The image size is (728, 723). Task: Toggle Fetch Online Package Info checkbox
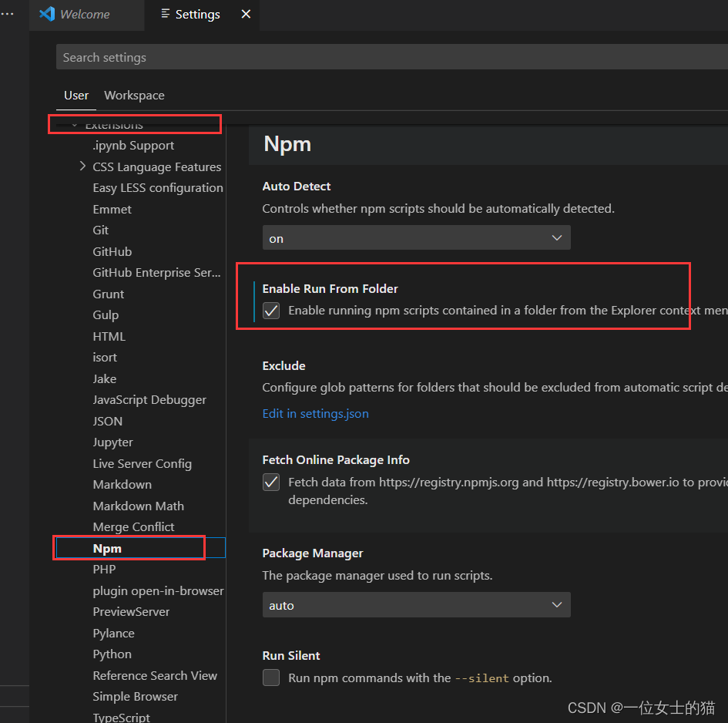coord(271,483)
